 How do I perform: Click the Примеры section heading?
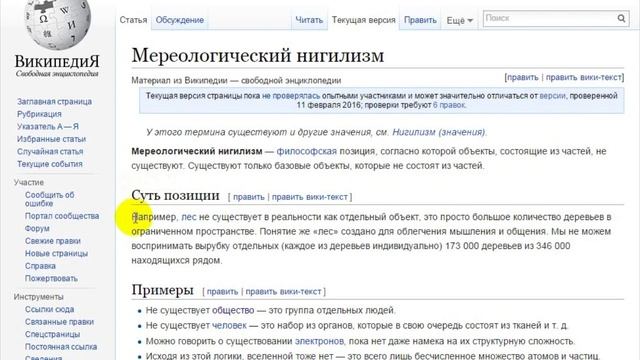click(x=162, y=290)
